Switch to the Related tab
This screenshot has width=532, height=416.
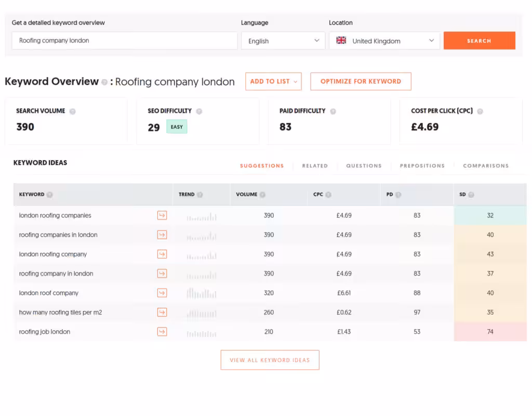(x=315, y=166)
